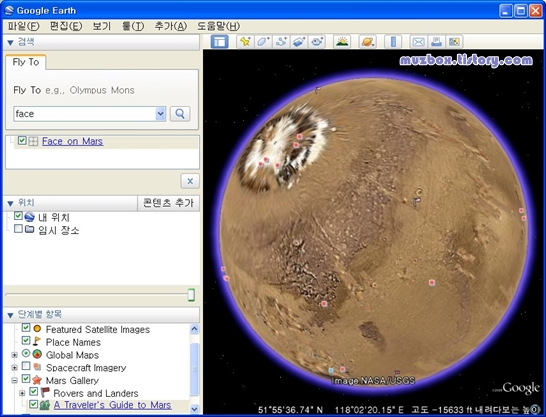This screenshot has width=546, height=417.
Task: Open the Add menu
Action: 171,26
